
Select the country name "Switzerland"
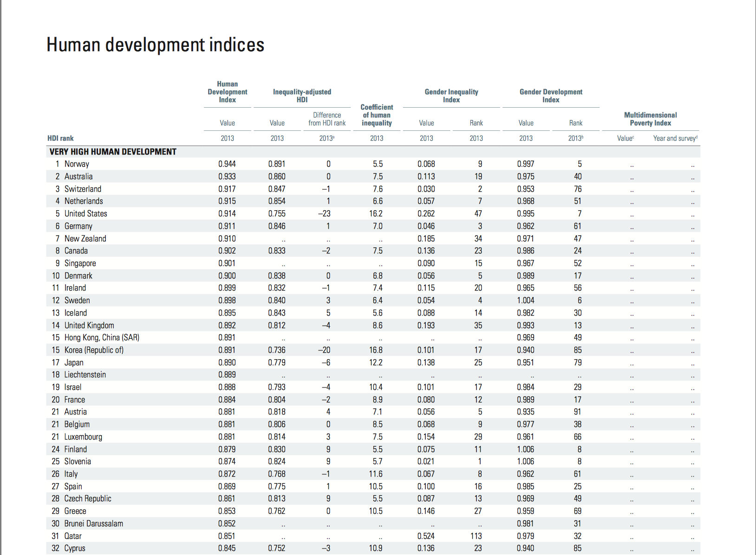pyautogui.click(x=83, y=189)
